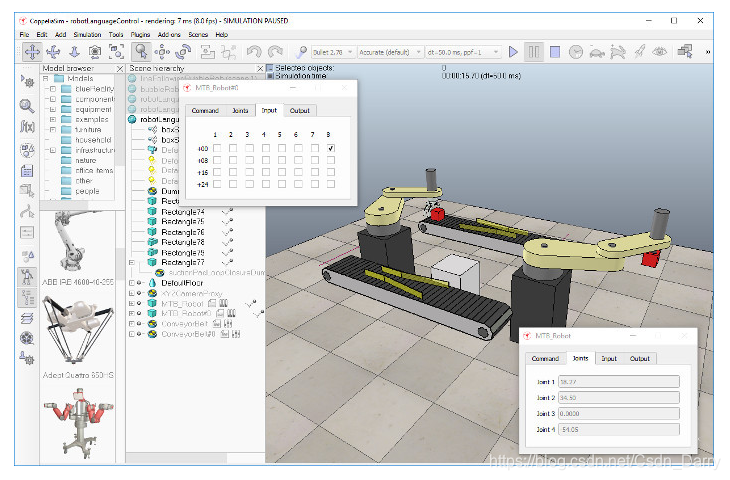
Task: Select Rectangle76 in the Scene hierarchy
Action: pyautogui.click(x=182, y=232)
